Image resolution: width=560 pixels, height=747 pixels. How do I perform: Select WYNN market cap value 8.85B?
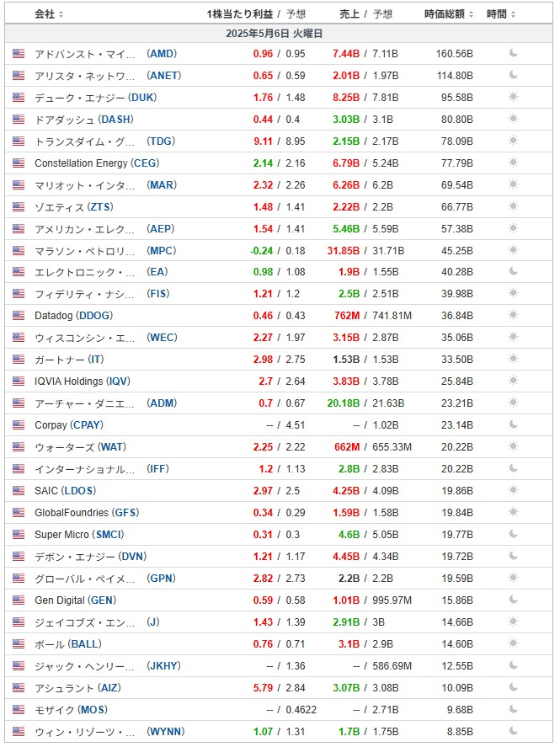[x=460, y=732]
